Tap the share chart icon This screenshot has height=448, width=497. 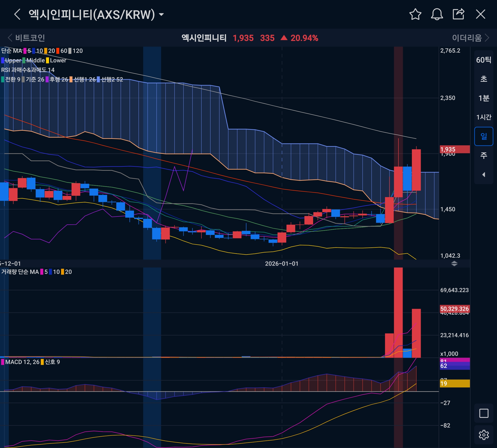459,14
